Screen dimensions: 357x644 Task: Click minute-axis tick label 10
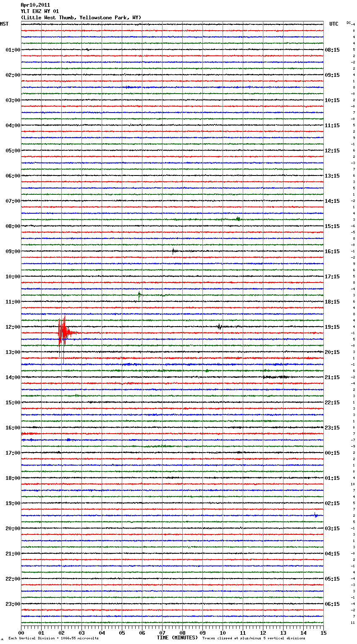[223, 633]
